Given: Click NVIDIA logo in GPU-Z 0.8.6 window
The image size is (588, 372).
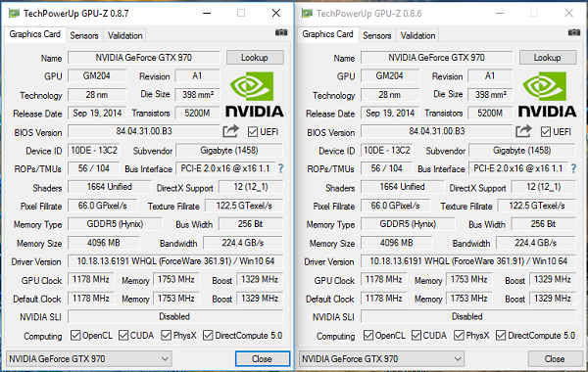Looking at the screenshot, I should click(547, 95).
